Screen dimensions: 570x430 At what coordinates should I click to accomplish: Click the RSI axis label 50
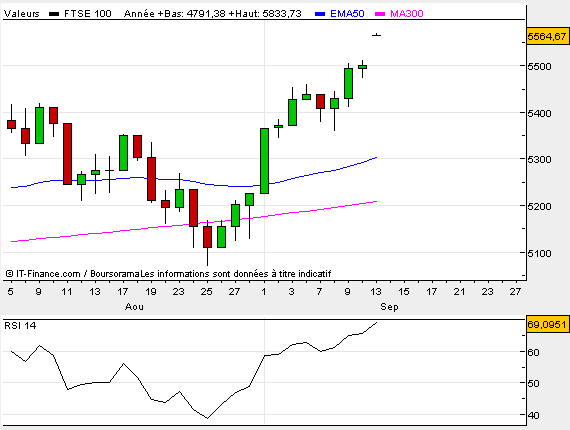pyautogui.click(x=534, y=383)
